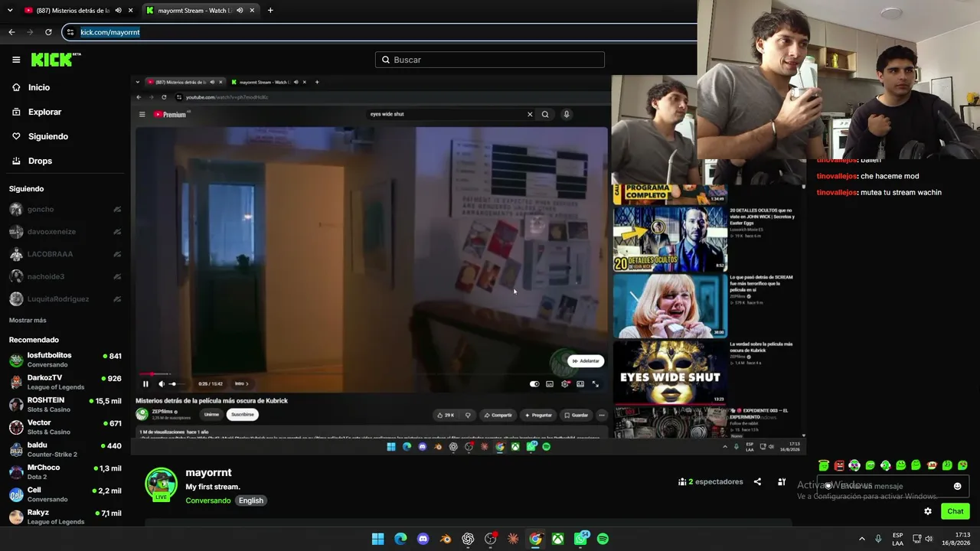
Task: Reload the current page
Action: click(48, 32)
